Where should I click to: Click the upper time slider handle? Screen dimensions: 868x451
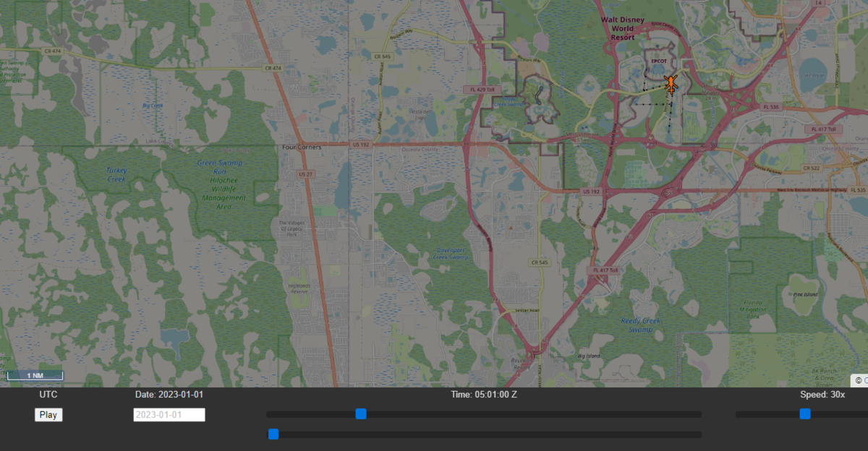361,414
